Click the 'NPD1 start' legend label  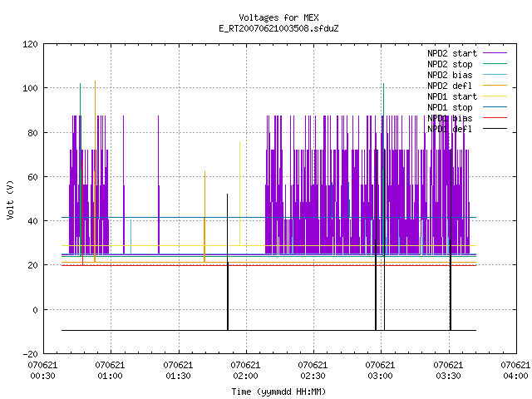(452, 96)
